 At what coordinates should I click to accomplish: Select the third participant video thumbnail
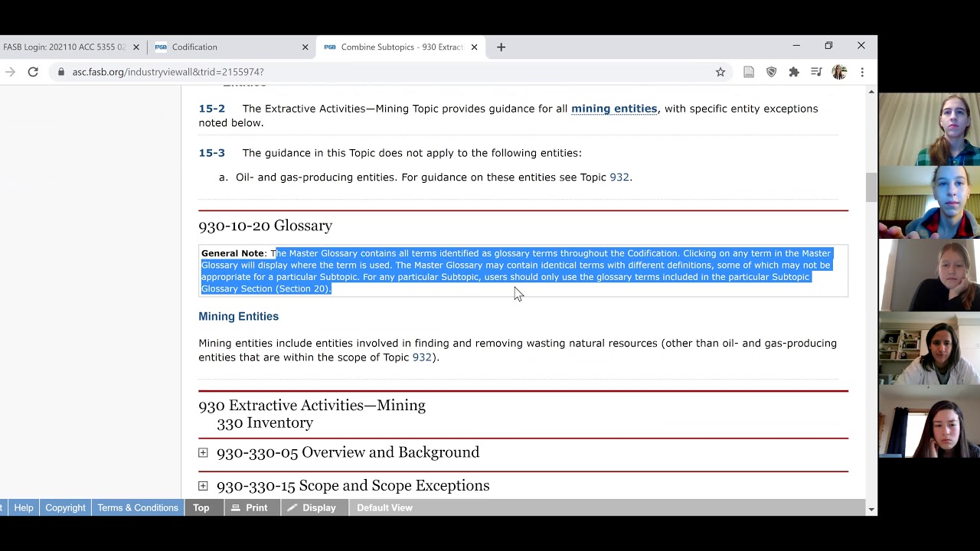929,275
